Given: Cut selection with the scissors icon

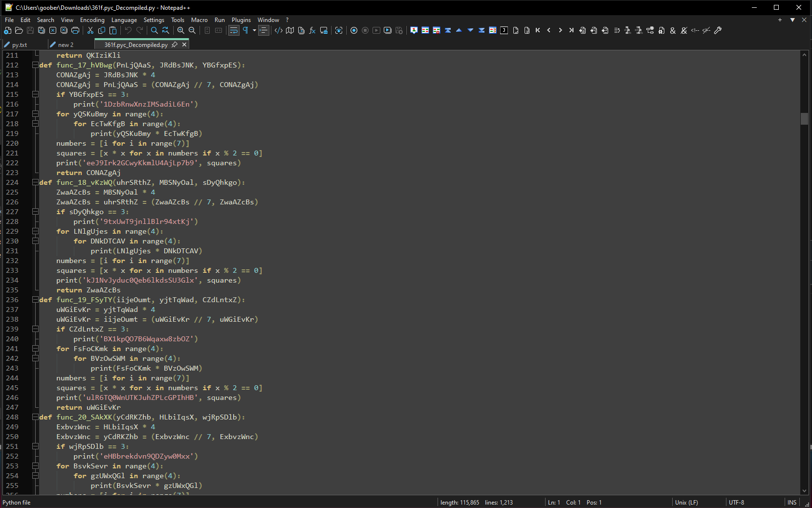Looking at the screenshot, I should 90,30.
